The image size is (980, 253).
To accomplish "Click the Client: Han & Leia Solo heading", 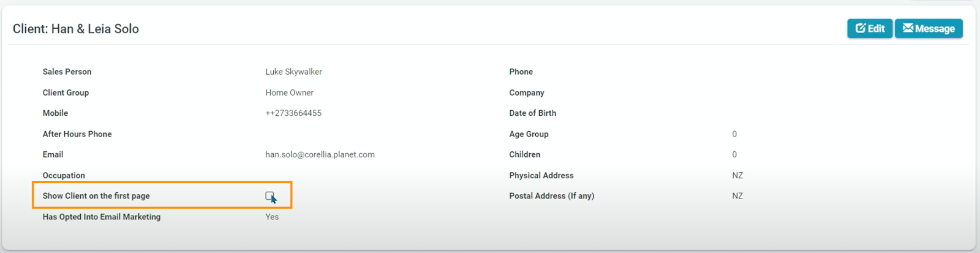I will 76,29.
